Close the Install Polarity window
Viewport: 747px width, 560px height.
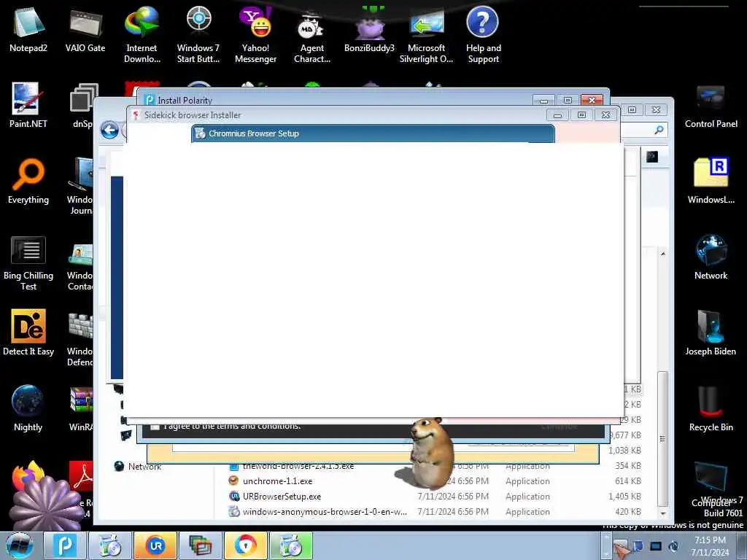(592, 100)
